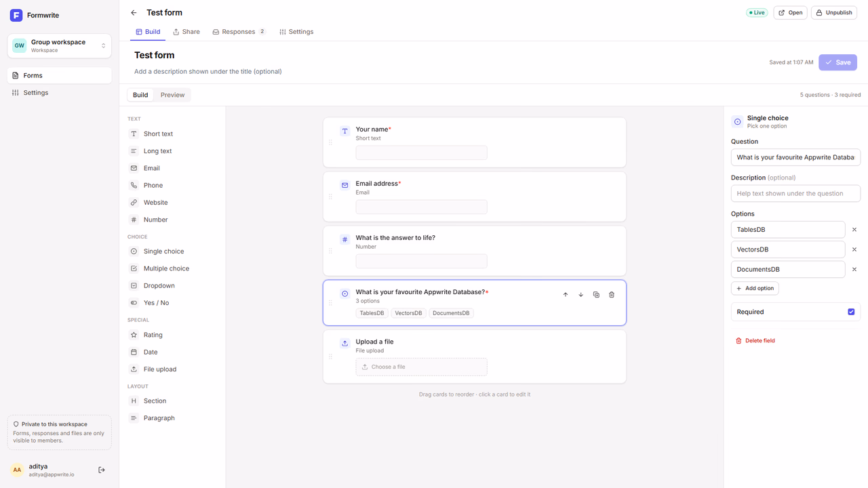This screenshot has width=868, height=488.
Task: Click the Unpublish button
Action: pos(834,13)
